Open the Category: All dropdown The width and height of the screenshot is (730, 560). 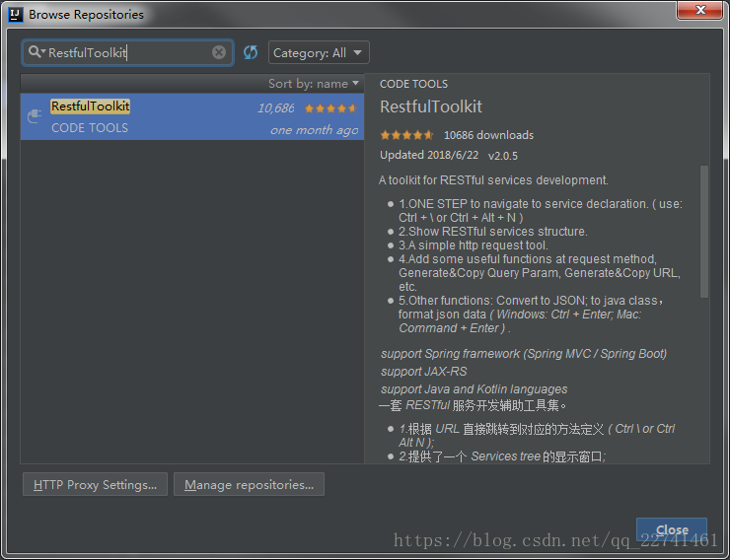pos(319,52)
